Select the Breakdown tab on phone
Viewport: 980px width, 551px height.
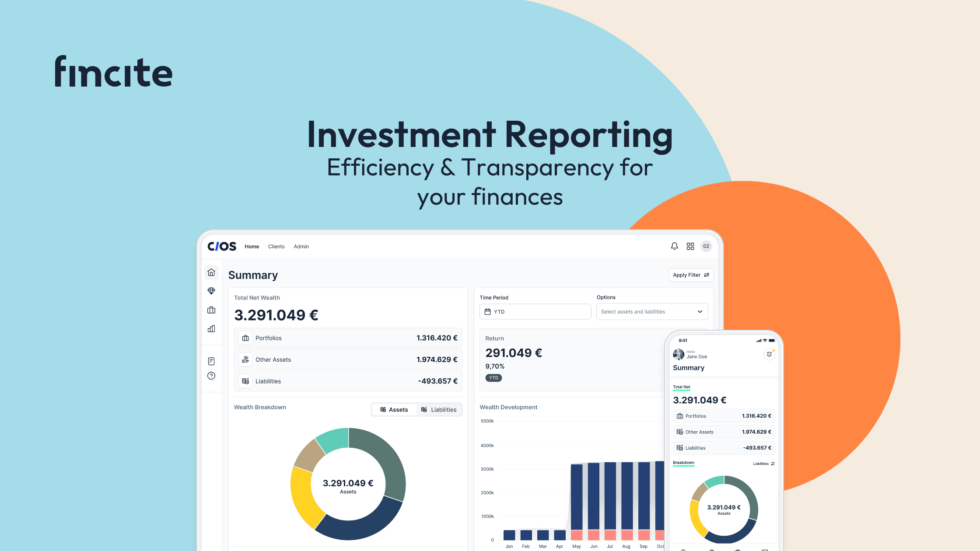click(x=683, y=463)
